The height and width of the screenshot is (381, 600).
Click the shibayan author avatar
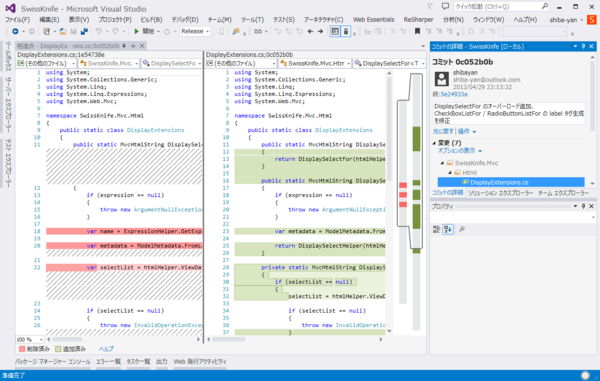(x=442, y=79)
